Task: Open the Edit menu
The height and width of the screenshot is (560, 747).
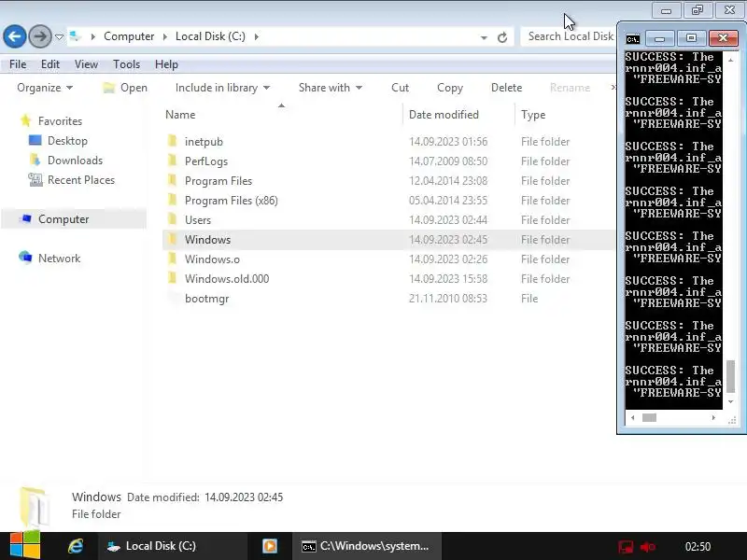Action: click(x=50, y=64)
